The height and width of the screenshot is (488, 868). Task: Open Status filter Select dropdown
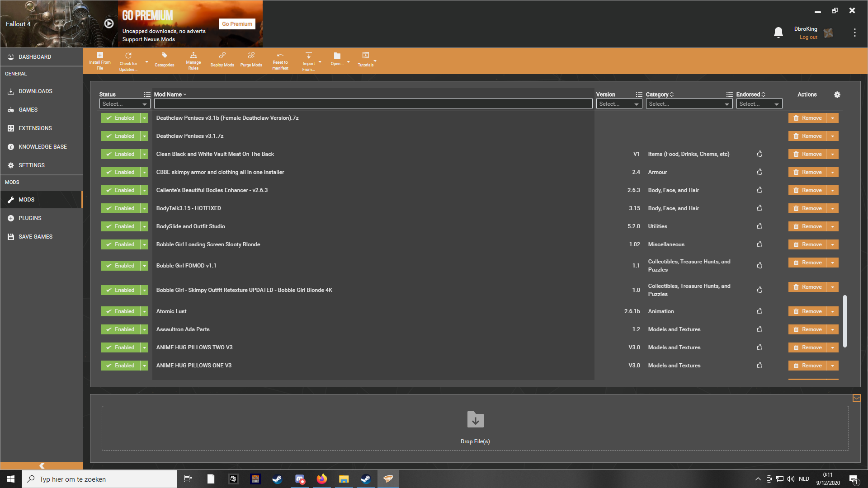click(x=125, y=104)
